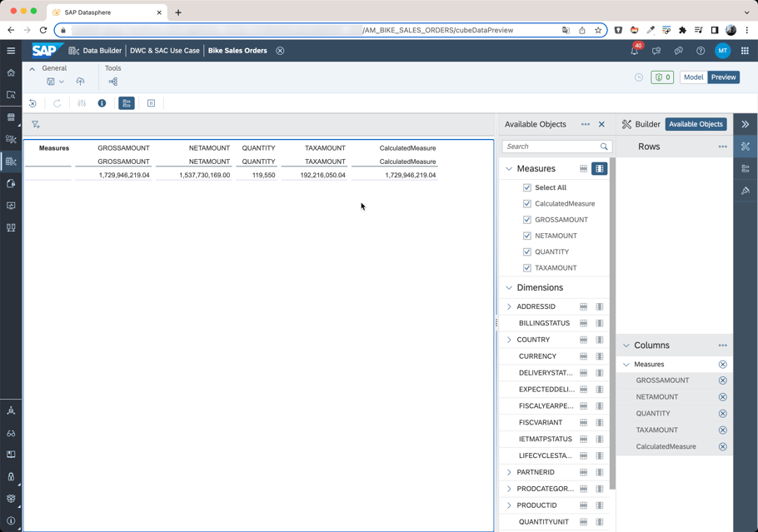Toggle the builder panel toolbar icon
Image resolution: width=758 pixels, height=532 pixels.
click(x=127, y=103)
